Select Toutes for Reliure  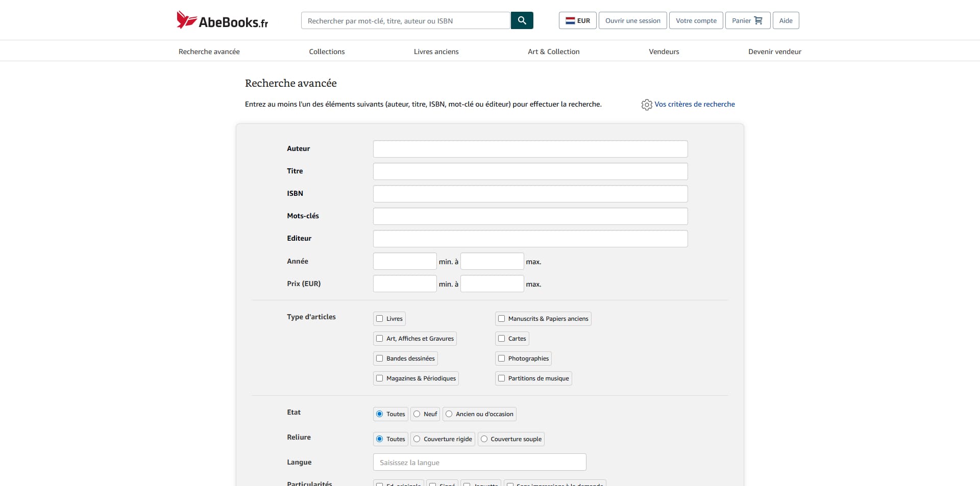click(380, 439)
